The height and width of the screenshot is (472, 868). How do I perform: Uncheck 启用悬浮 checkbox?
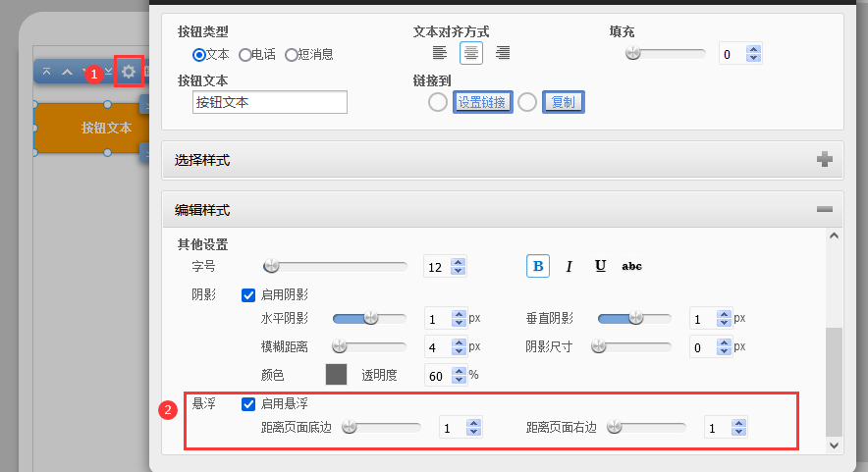pyautogui.click(x=248, y=403)
